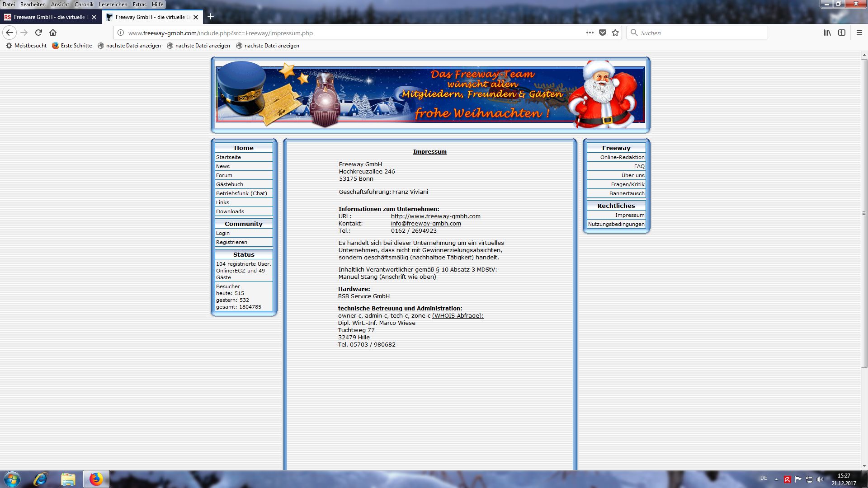868x488 pixels.
Task: Show the library icon
Action: tap(827, 33)
